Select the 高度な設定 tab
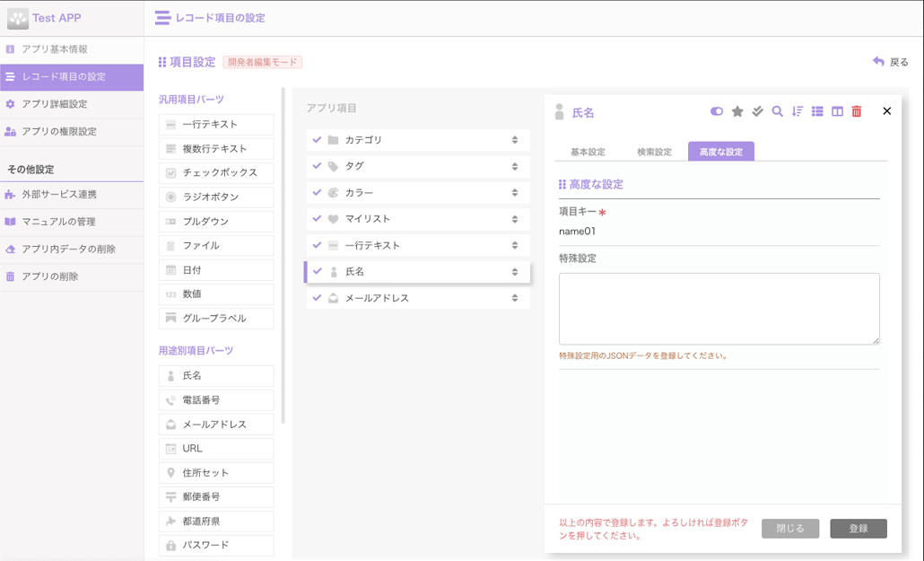The image size is (924, 561). point(720,152)
